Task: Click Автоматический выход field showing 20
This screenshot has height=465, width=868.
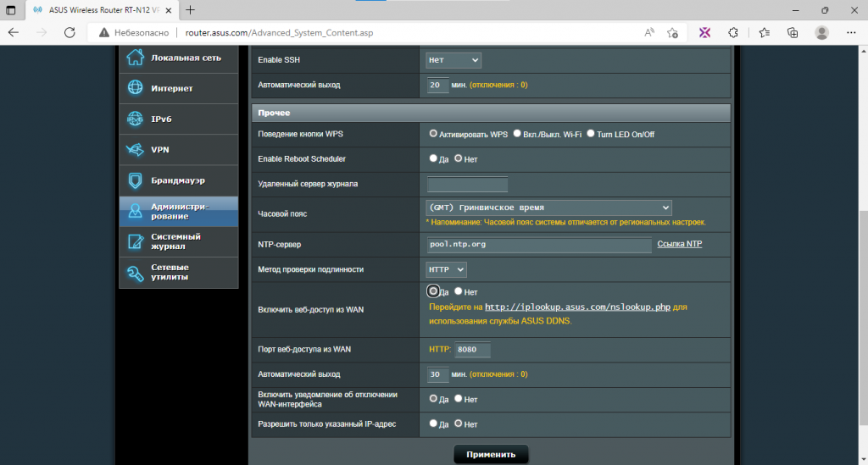Action: pos(437,86)
